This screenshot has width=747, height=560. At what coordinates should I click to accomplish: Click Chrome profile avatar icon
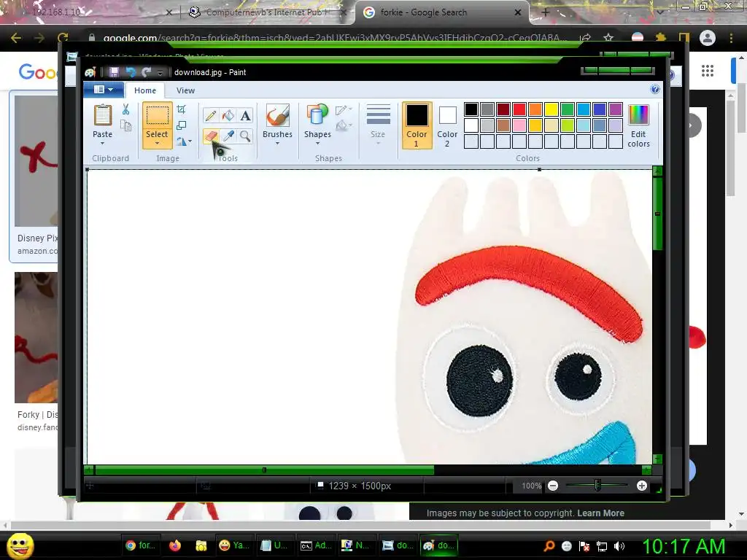coord(708,38)
